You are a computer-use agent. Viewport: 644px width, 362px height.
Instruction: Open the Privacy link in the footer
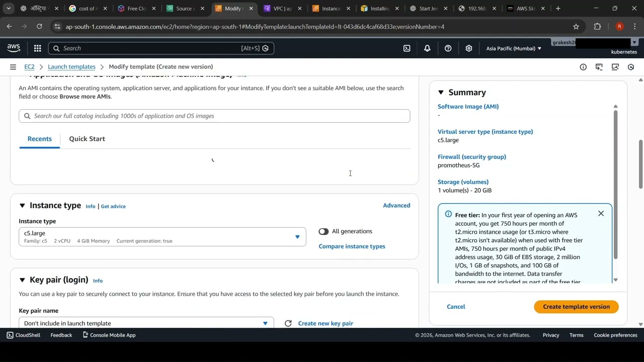pyautogui.click(x=551, y=335)
